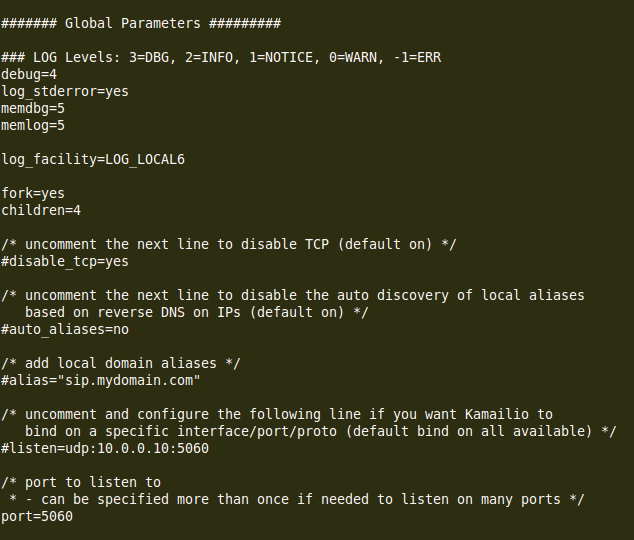Click the children=4 setting
This screenshot has height=540, width=634.
coord(41,210)
